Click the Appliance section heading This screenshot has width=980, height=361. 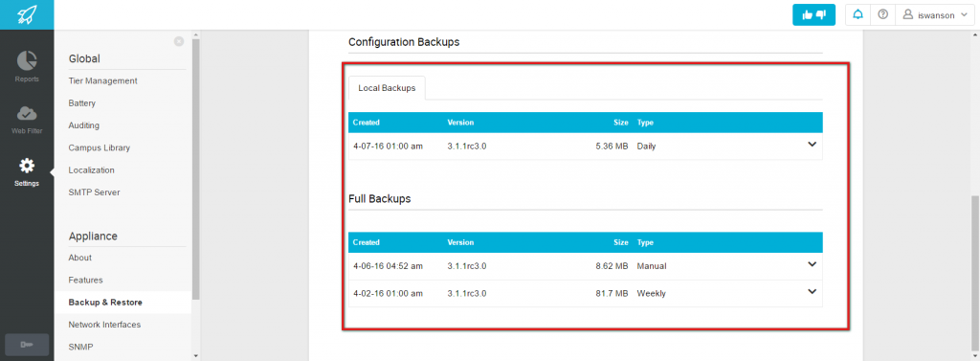point(93,236)
